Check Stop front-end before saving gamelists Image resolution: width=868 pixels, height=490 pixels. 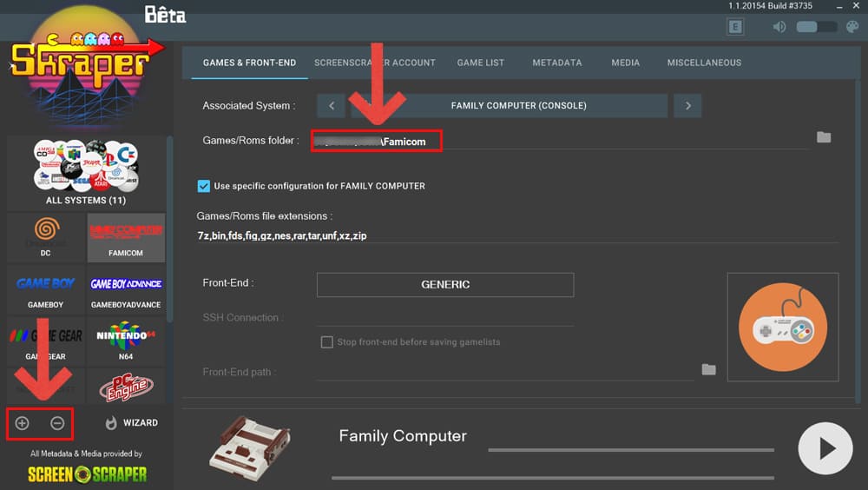pyautogui.click(x=326, y=342)
